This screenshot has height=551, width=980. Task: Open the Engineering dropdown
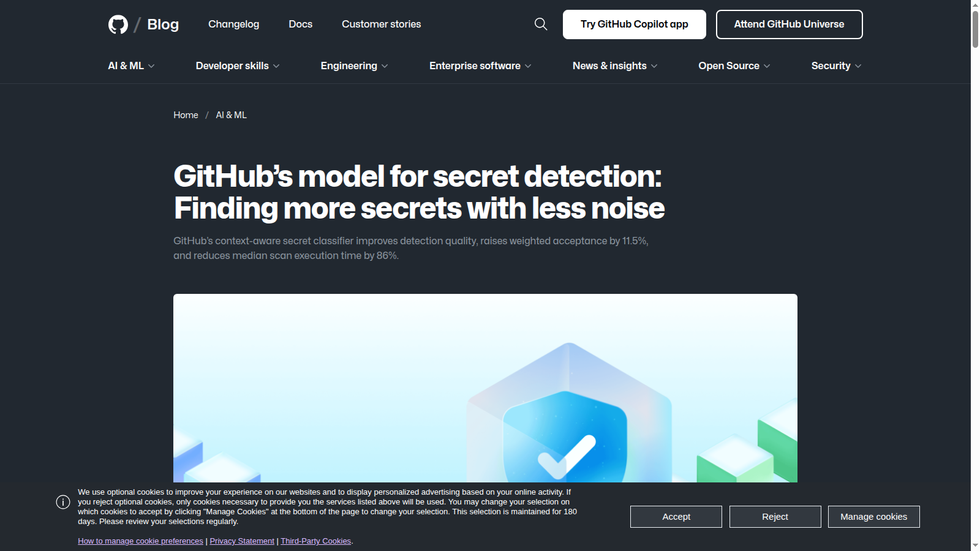pos(354,66)
